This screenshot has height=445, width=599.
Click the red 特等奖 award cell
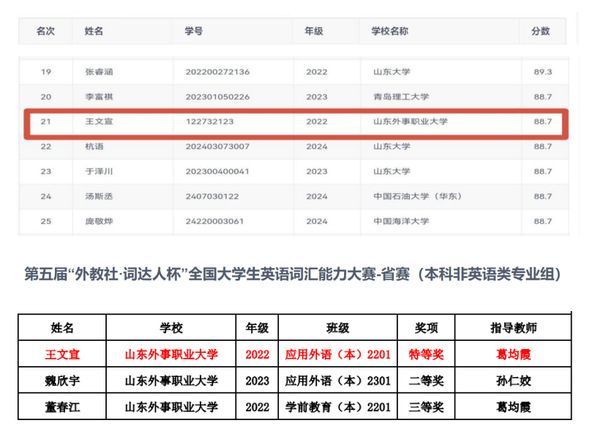(x=426, y=354)
